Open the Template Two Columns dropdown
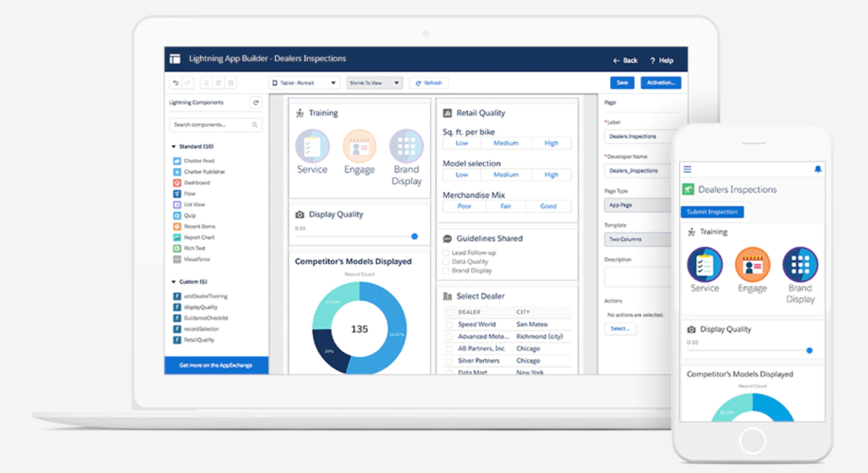 637,239
